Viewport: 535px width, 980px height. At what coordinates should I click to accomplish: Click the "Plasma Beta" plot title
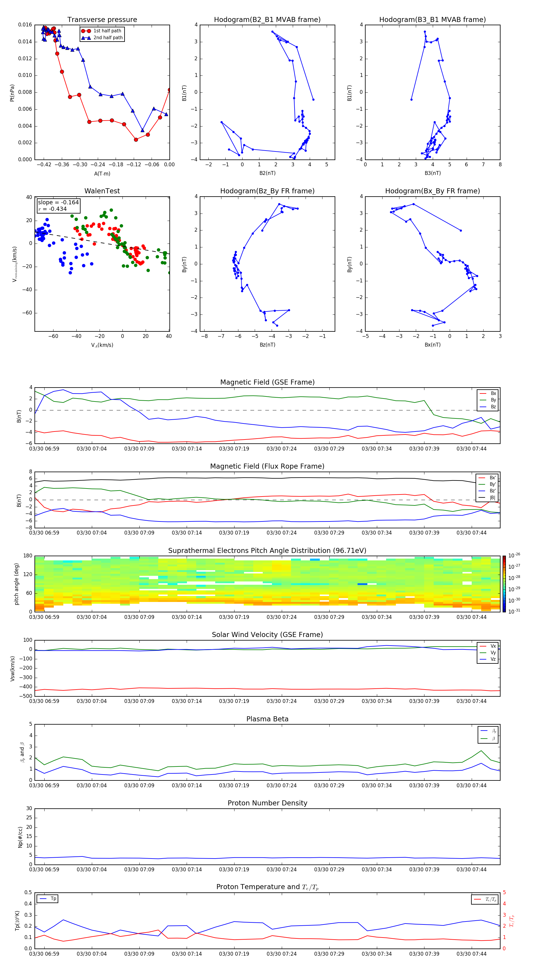267,719
